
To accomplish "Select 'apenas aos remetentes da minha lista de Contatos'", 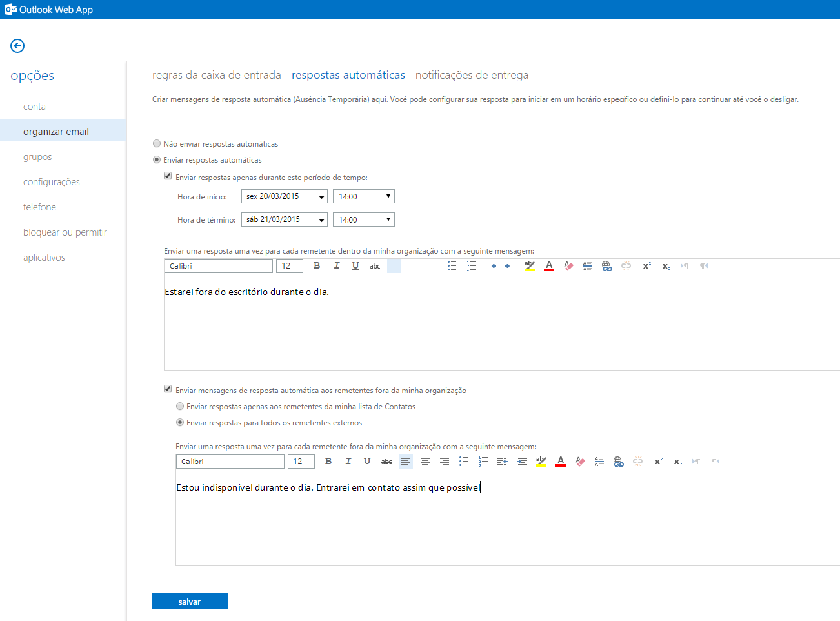I will (x=180, y=406).
